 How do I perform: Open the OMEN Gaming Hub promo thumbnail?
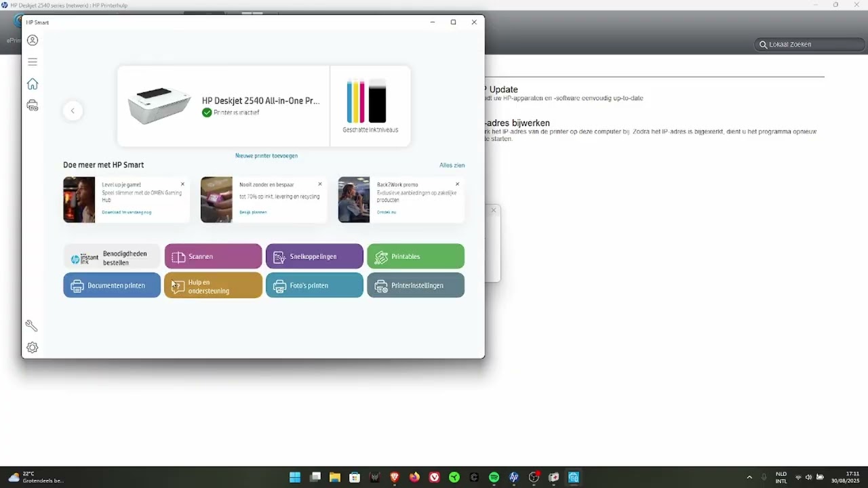click(x=79, y=200)
